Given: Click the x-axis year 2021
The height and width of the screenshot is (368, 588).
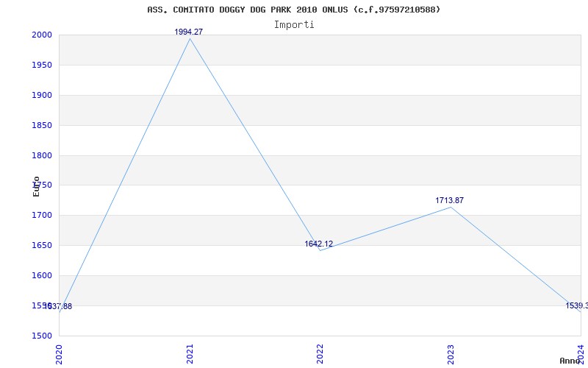Looking at the screenshot, I should 190,354.
